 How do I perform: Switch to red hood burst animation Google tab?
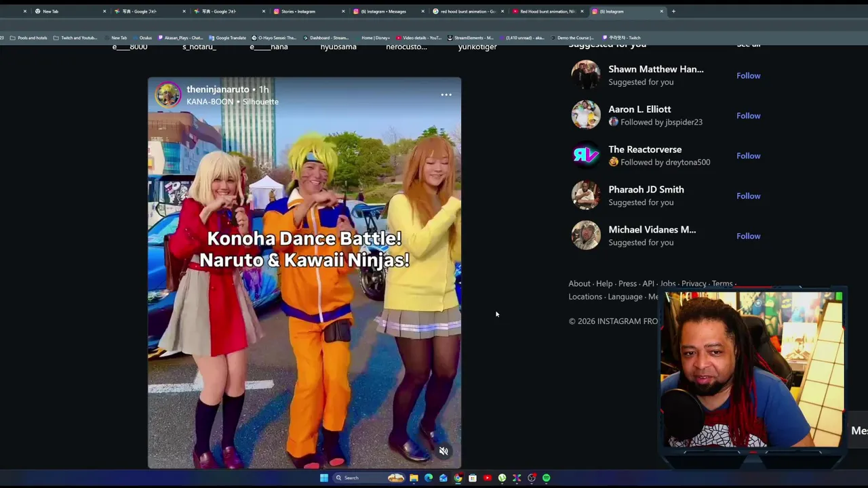[x=469, y=11]
